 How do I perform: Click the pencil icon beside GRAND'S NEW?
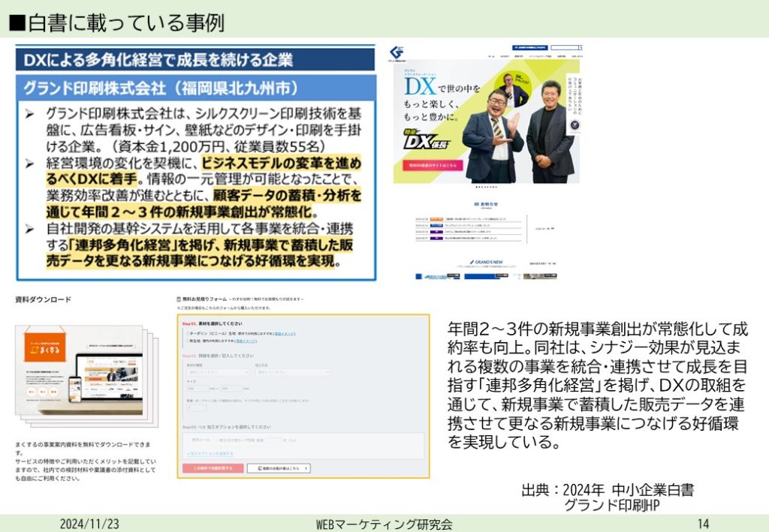tap(472, 263)
